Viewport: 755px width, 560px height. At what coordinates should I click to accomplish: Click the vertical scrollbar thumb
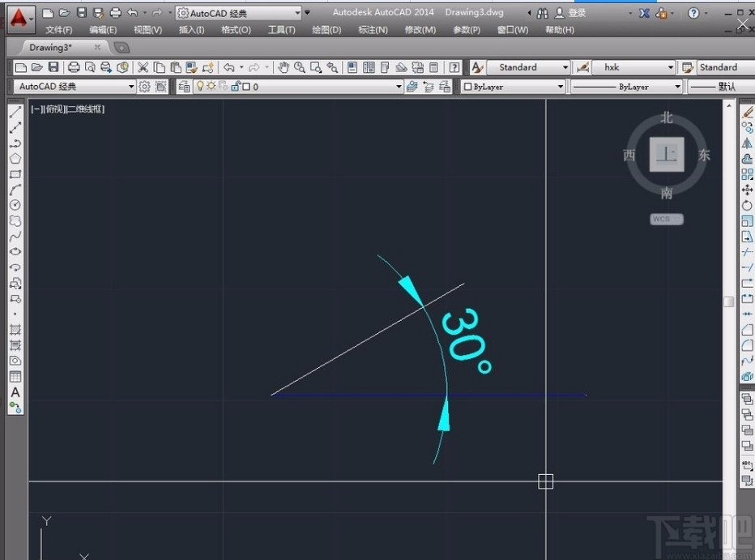(728, 301)
